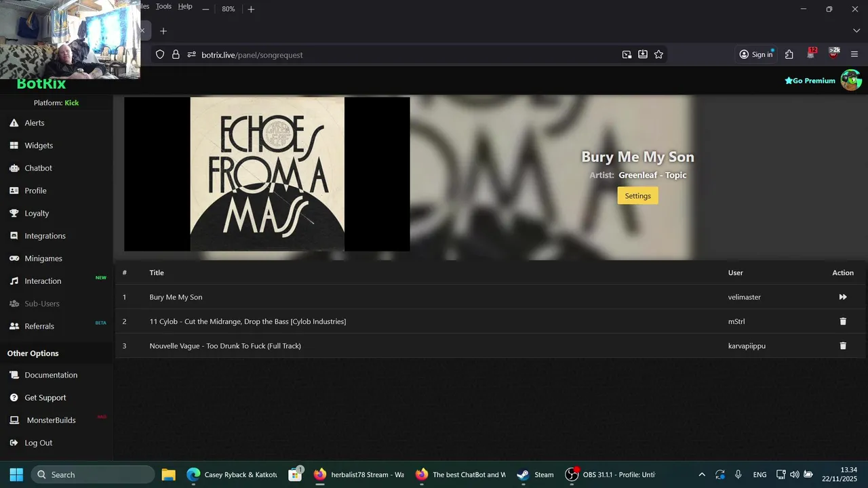Click the picture-in-picture icon in address bar
868x488 pixels.
point(627,54)
